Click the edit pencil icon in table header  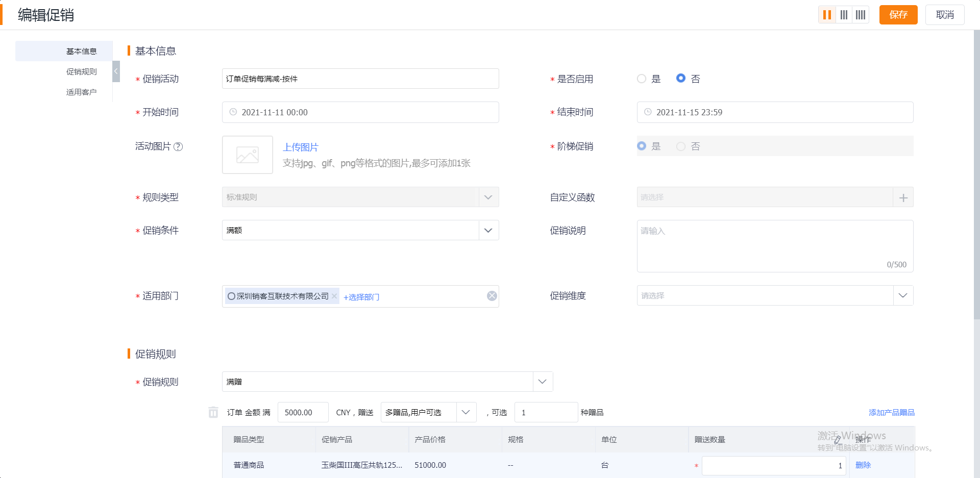click(837, 440)
